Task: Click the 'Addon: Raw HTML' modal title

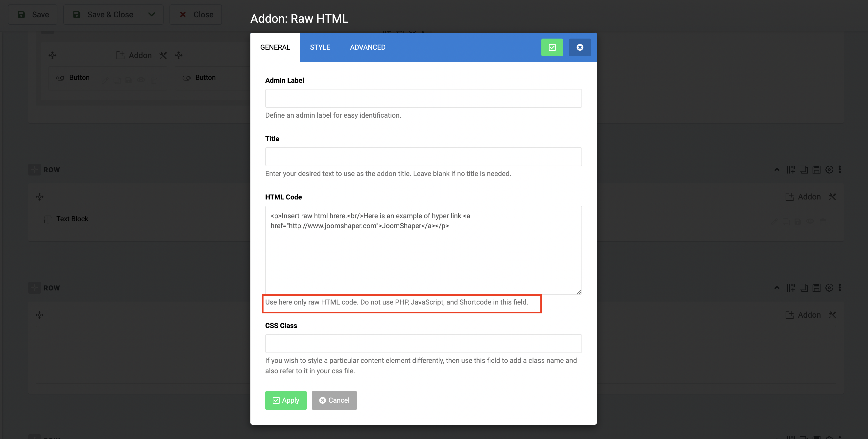Action: pyautogui.click(x=299, y=19)
